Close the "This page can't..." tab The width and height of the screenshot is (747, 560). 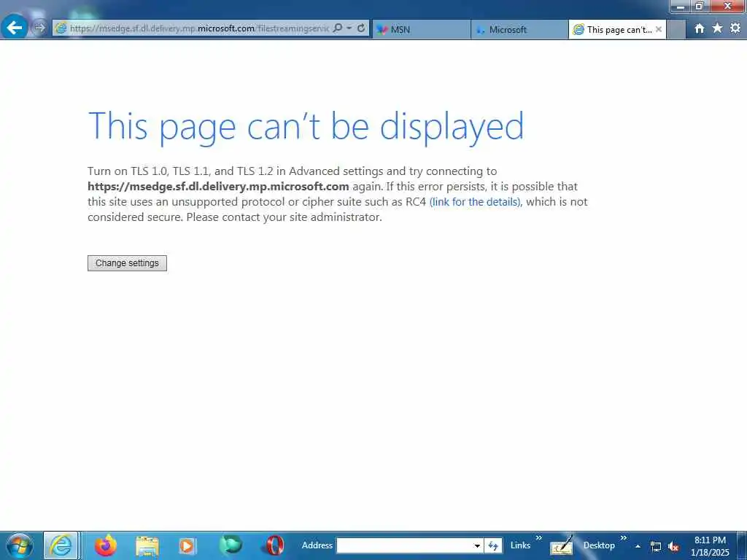click(x=659, y=29)
